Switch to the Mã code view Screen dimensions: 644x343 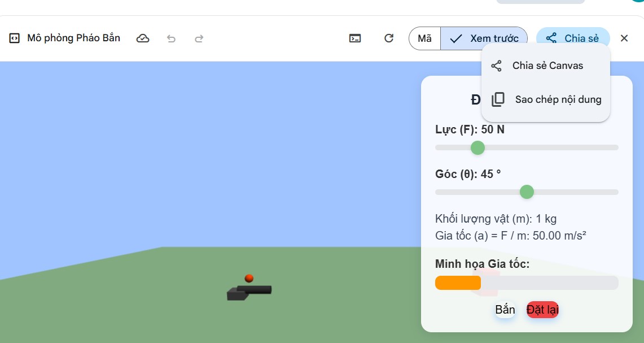(424, 38)
